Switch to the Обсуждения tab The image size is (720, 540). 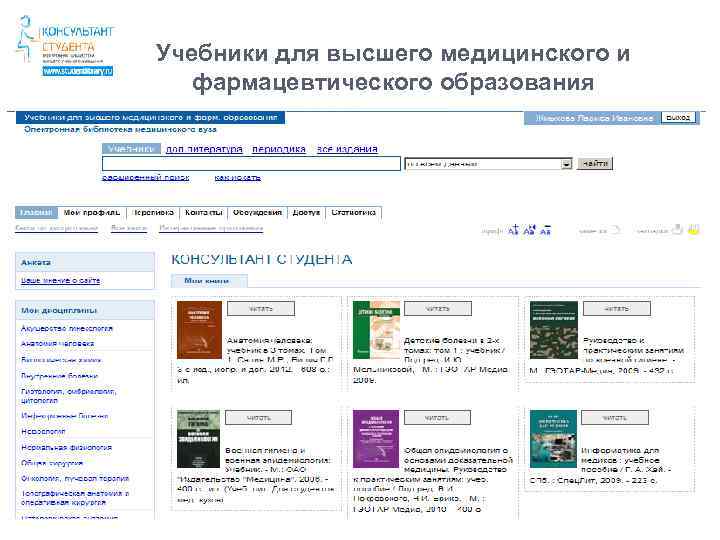(257, 212)
